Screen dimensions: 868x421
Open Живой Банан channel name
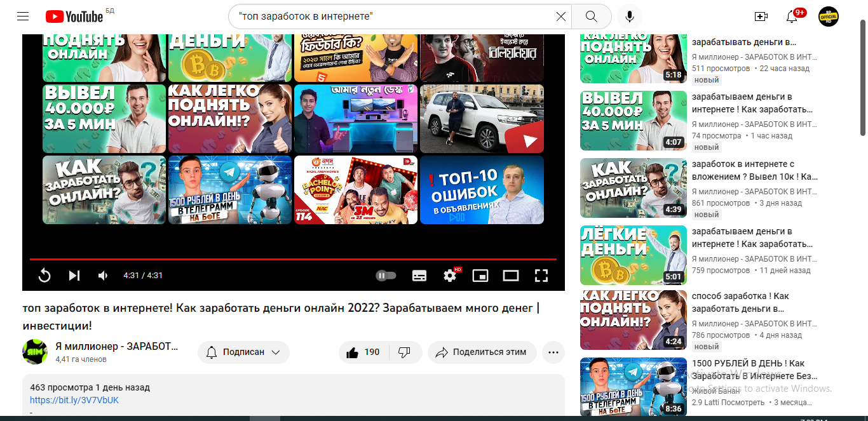(715, 391)
